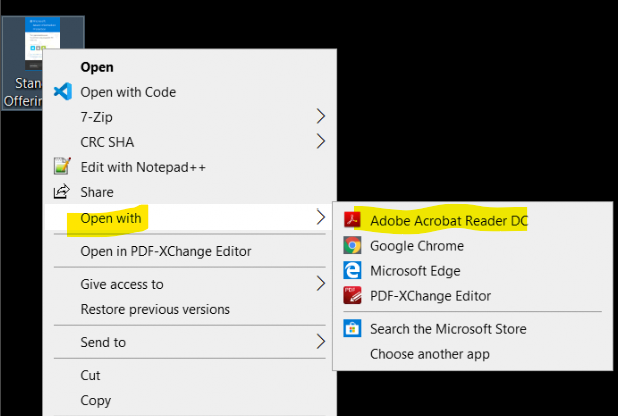Expand the CRC SHA submenu arrow

321,142
